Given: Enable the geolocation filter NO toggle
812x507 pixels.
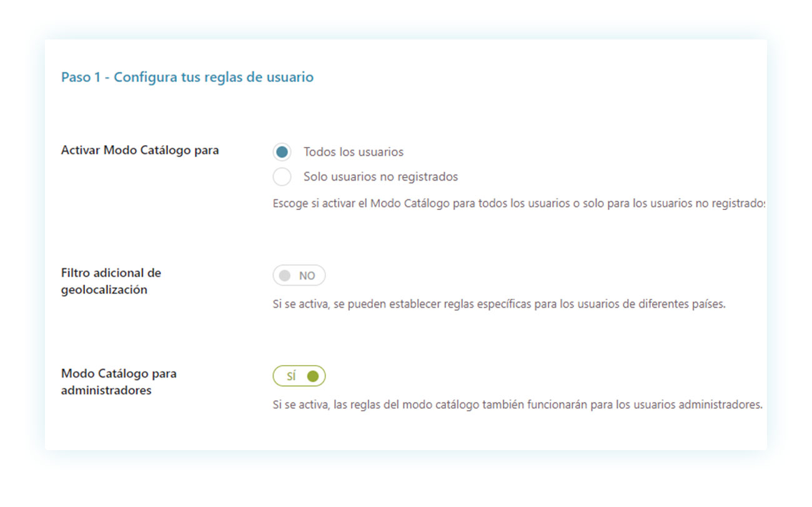Looking at the screenshot, I should coord(299,276).
